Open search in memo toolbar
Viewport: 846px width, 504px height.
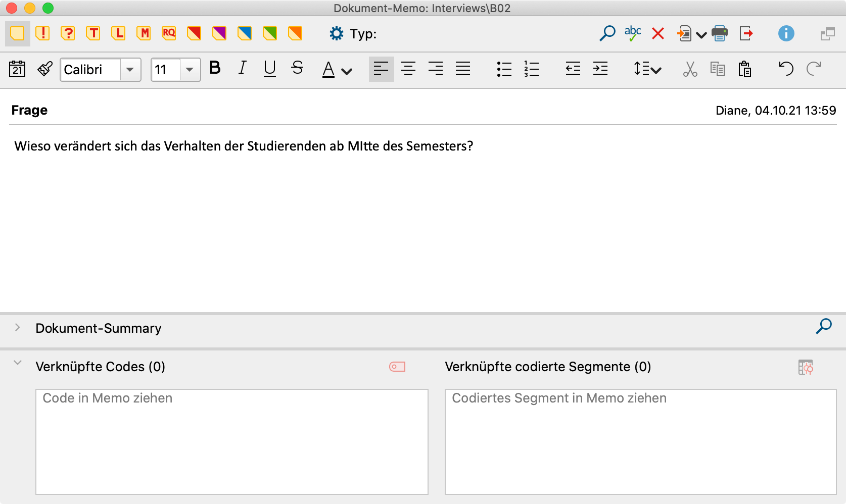click(x=607, y=34)
